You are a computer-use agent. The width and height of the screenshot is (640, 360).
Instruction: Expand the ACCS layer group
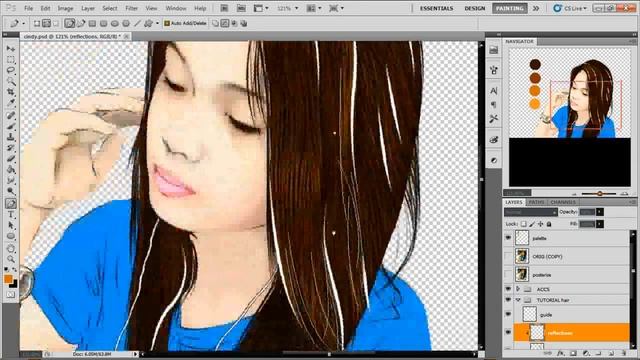[x=518, y=289]
